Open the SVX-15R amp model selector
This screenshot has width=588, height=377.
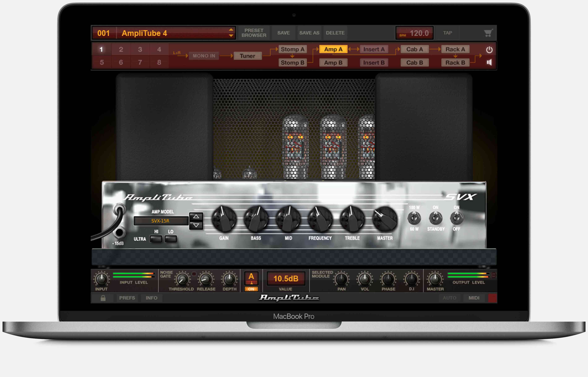pyautogui.click(x=161, y=221)
